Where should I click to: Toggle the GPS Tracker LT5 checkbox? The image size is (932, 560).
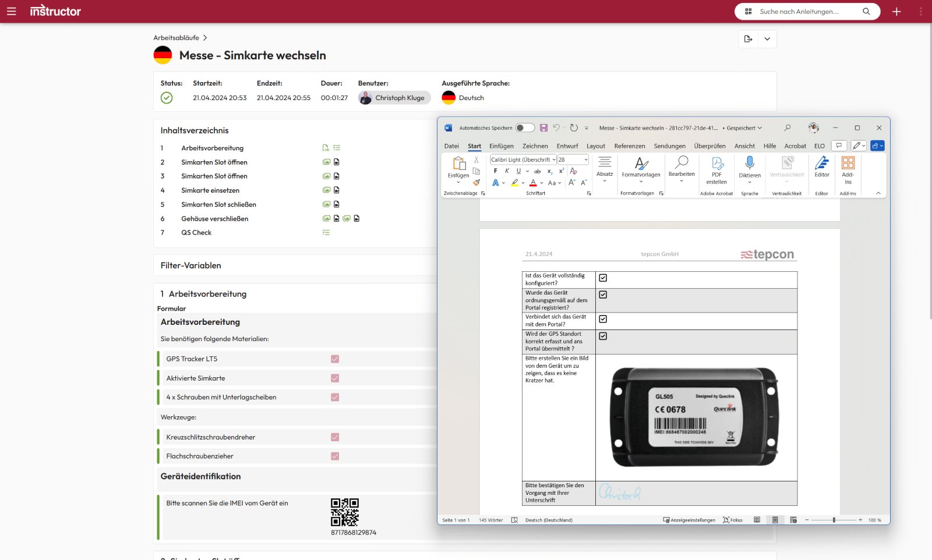[334, 359]
